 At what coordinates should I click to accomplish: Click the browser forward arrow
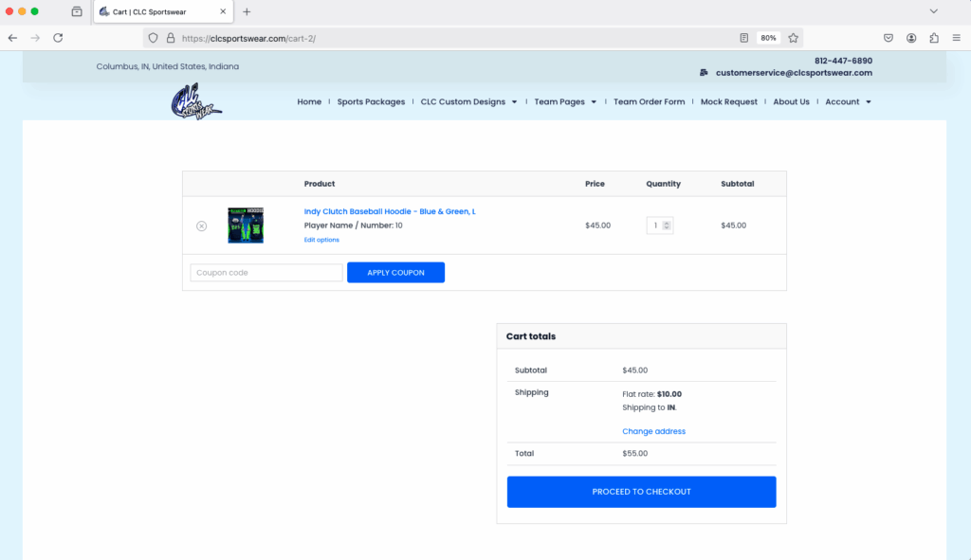(x=35, y=38)
